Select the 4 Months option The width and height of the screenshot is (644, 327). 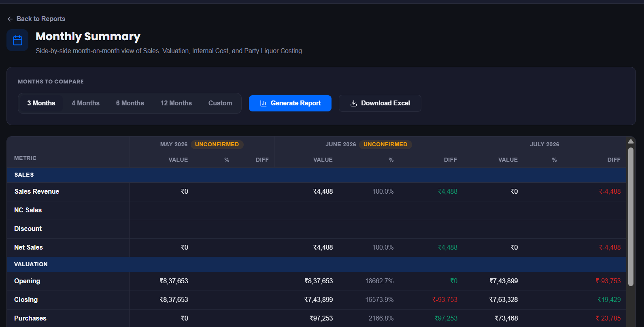point(85,103)
